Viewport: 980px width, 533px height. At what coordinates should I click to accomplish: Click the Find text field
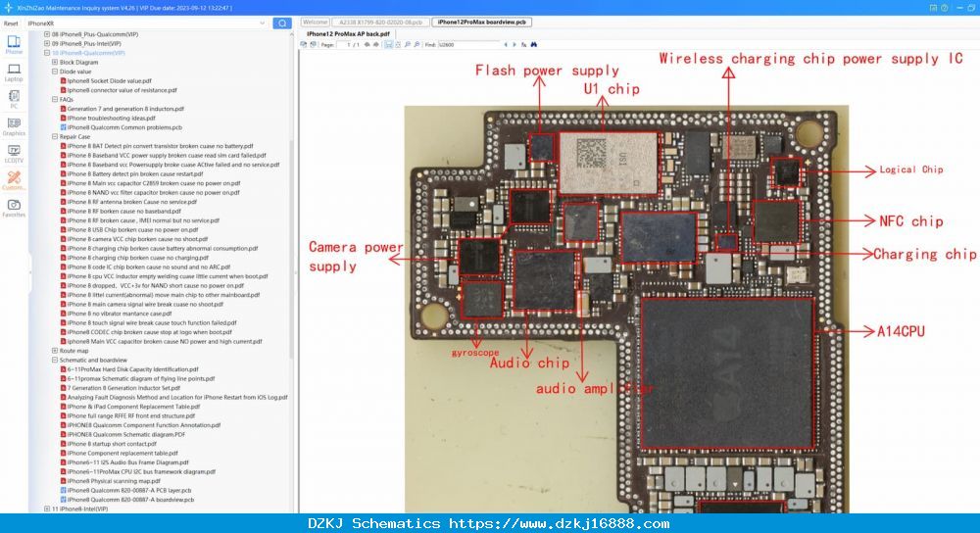[468, 45]
